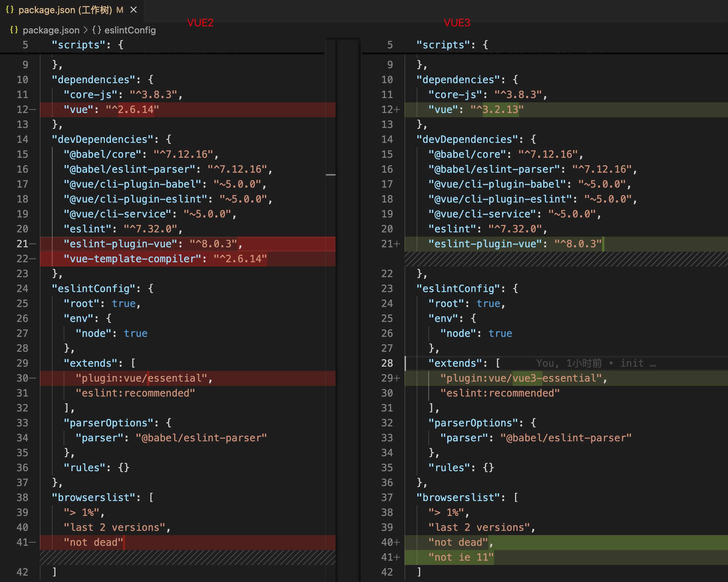Click the diff overview ruler scrollbar
This screenshot has width=728, height=582.
(331, 309)
